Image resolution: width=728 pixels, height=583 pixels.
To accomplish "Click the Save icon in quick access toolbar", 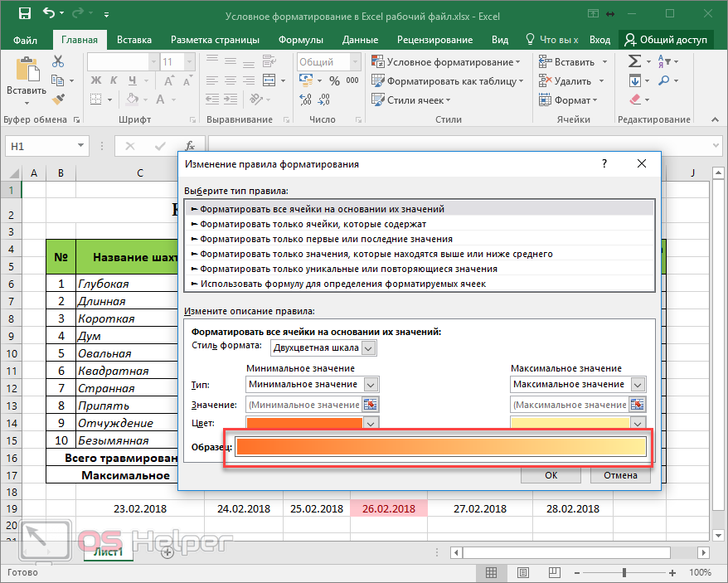I will point(24,14).
